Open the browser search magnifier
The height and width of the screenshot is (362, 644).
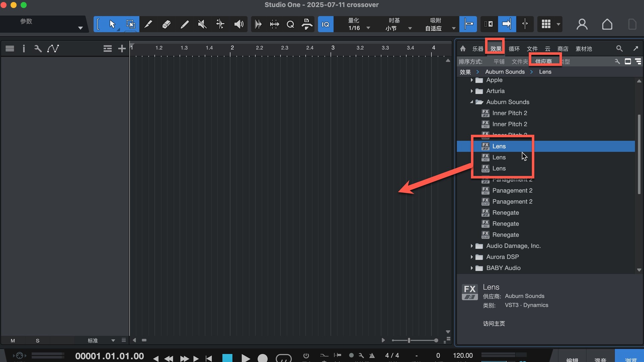[619, 49]
